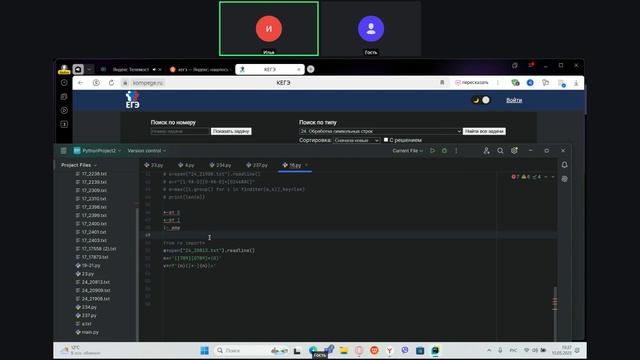Click the 'Найти все задачи' button

click(x=484, y=131)
